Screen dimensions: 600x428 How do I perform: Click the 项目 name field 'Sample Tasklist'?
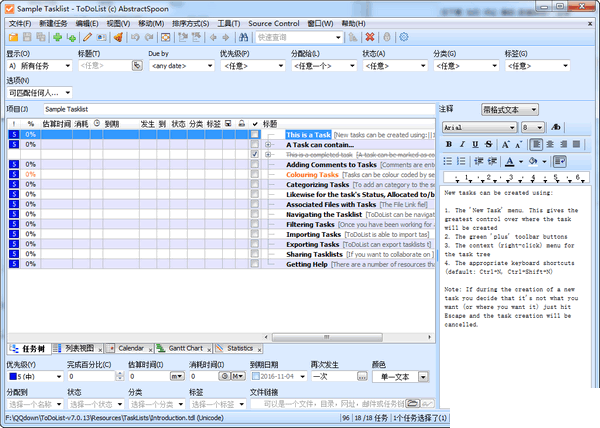click(x=239, y=109)
